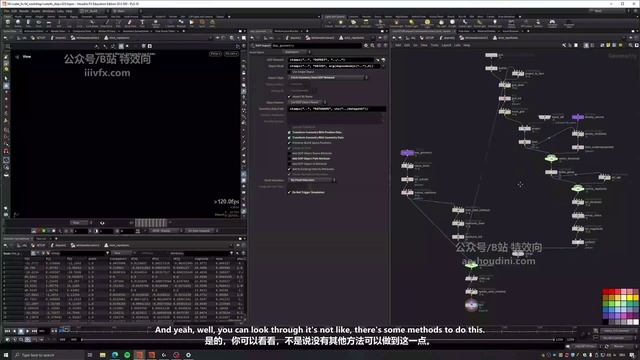Select the Sphere shelf tool
This screenshot has height=360, width=640.
pos(18,22)
